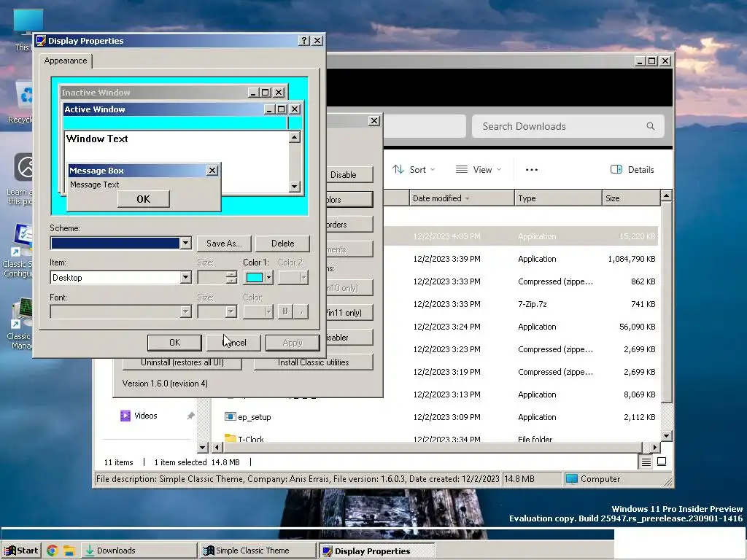Image resolution: width=747 pixels, height=560 pixels.
Task: Sort by the Date modified column header
Action: coord(462,198)
